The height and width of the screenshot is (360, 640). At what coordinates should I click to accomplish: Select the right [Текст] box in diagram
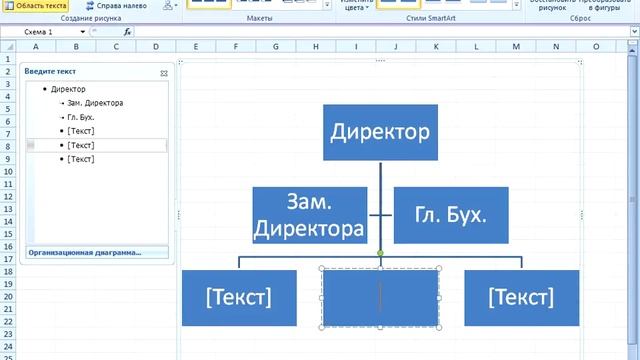point(522,298)
